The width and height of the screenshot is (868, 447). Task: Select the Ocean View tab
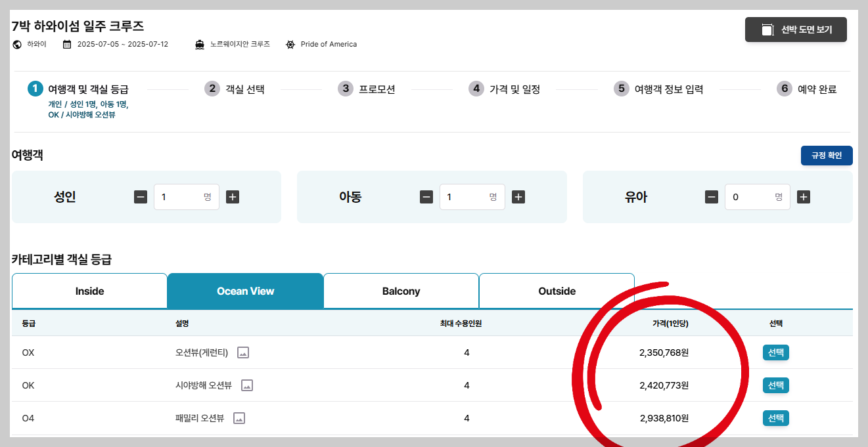[245, 290]
